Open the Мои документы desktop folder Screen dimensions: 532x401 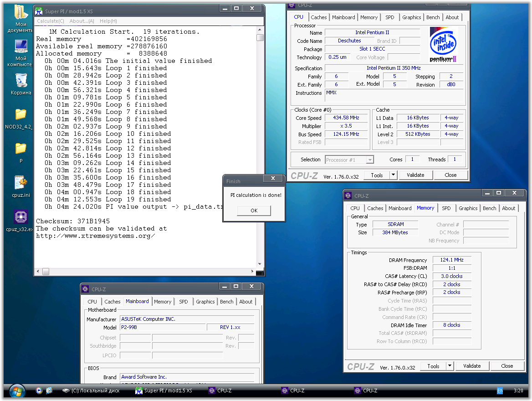pos(20,19)
